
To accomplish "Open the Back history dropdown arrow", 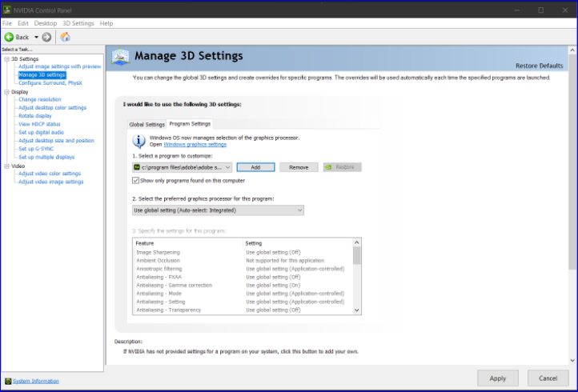I will pos(36,38).
